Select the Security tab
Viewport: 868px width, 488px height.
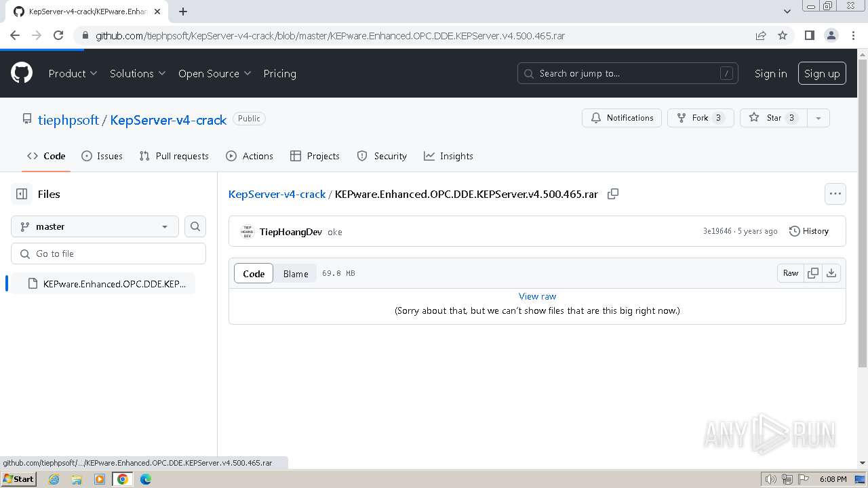[x=382, y=156]
